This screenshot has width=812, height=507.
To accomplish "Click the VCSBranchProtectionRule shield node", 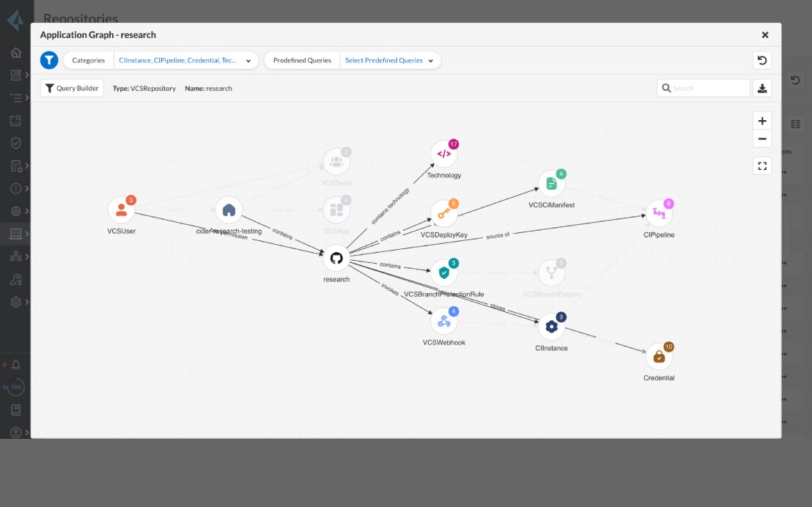I will coord(443,273).
